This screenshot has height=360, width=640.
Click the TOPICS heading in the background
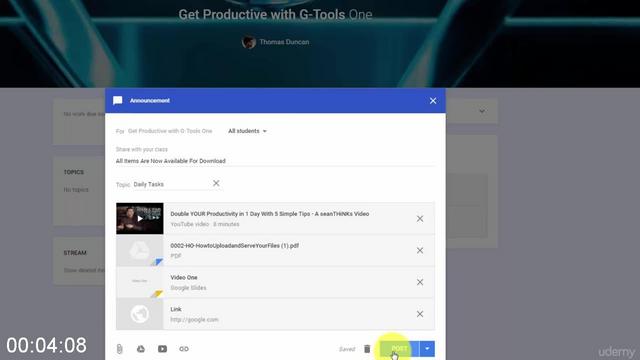(x=73, y=172)
